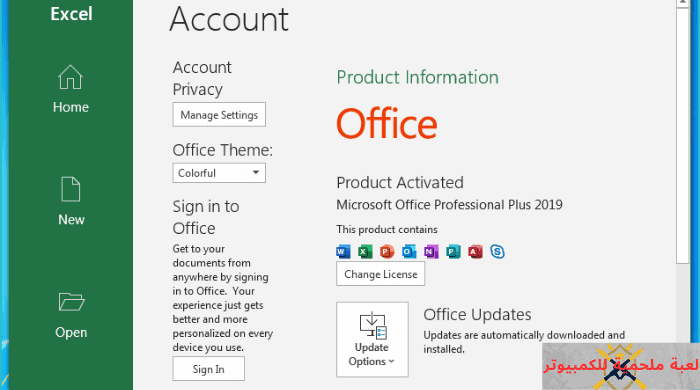
Task: Click the vertical scrollbar thumb
Action: point(683,135)
